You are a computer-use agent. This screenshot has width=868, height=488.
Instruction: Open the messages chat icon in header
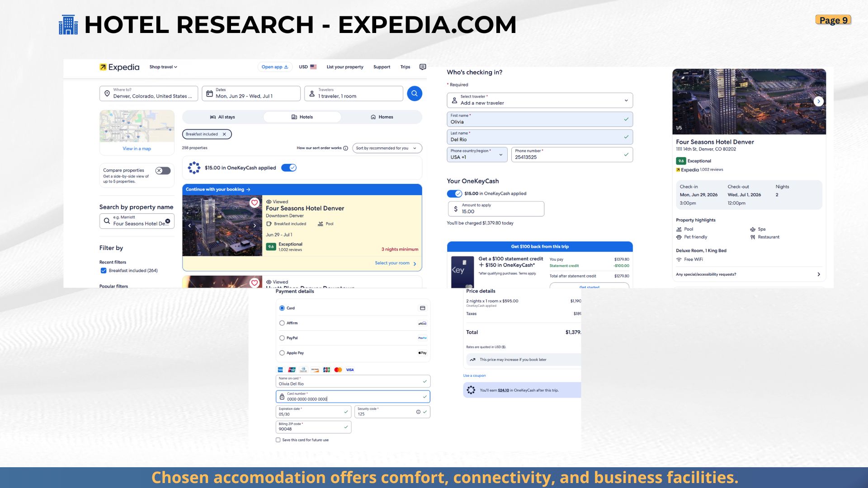pos(423,67)
